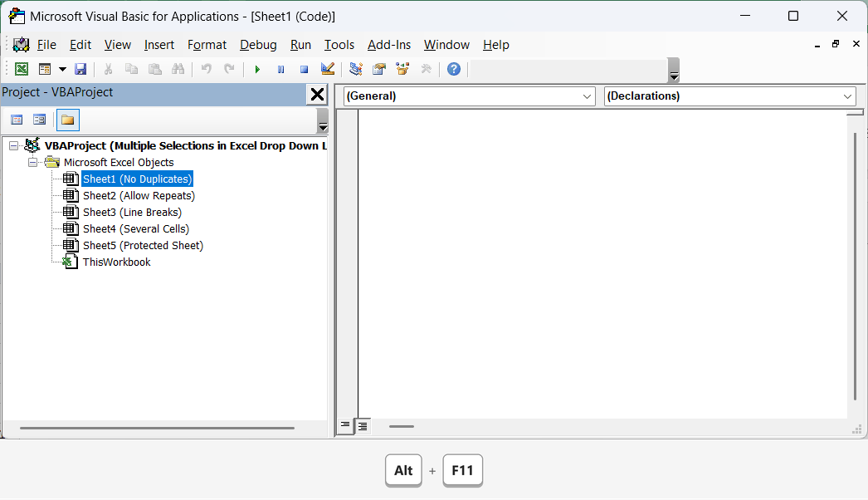Select the VBAProject root node
868x500 pixels.
pyautogui.click(x=185, y=146)
